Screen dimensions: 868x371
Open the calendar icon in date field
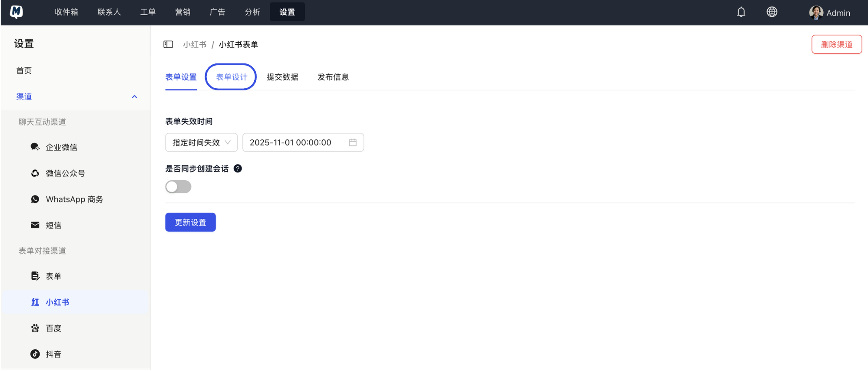point(352,142)
